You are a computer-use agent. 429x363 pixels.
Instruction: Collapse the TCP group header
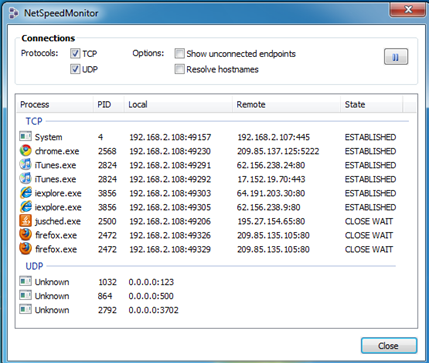tap(34, 121)
